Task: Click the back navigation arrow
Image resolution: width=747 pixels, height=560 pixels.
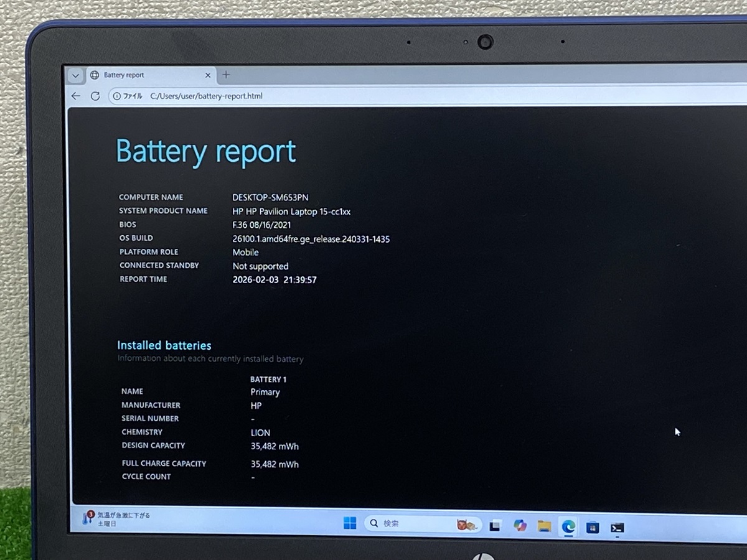Action: click(x=76, y=96)
